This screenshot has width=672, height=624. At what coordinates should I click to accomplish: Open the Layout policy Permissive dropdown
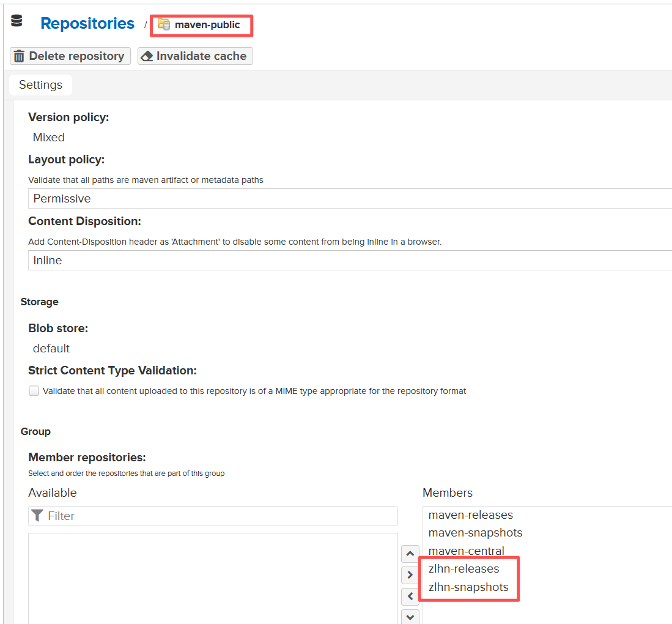point(349,199)
